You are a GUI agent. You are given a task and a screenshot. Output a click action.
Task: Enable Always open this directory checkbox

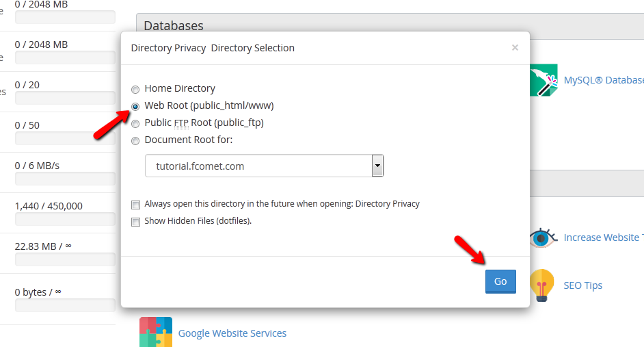pyautogui.click(x=135, y=204)
